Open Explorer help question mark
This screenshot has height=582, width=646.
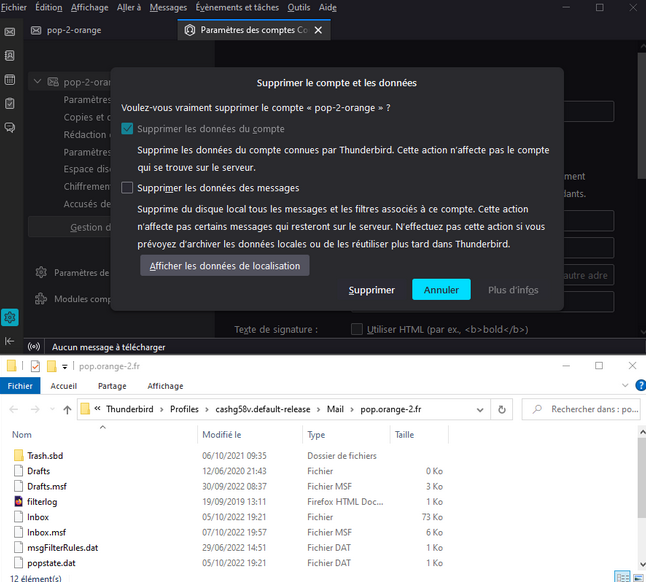pyautogui.click(x=641, y=386)
